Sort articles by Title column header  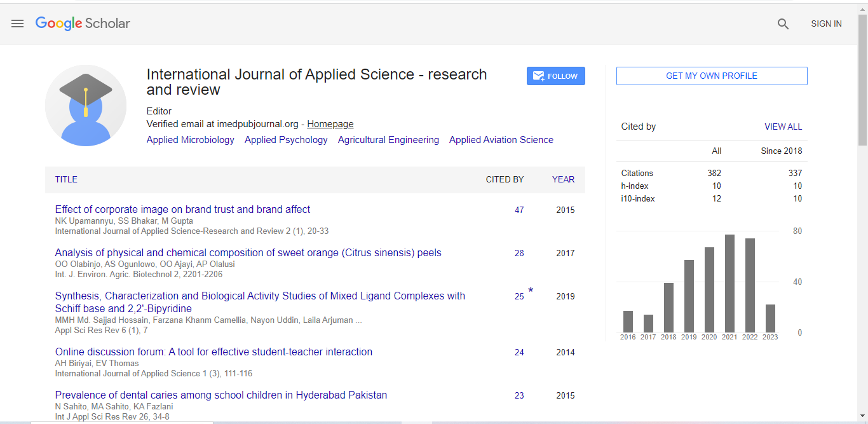(66, 179)
